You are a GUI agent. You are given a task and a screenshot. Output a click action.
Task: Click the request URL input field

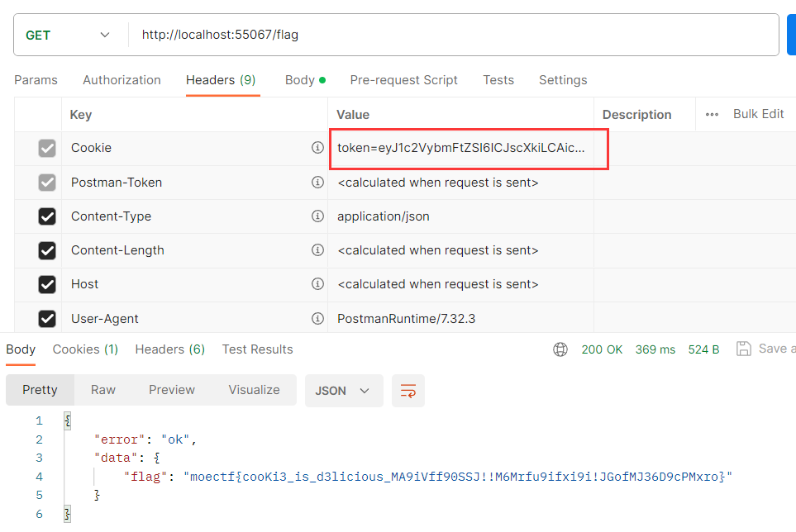455,35
